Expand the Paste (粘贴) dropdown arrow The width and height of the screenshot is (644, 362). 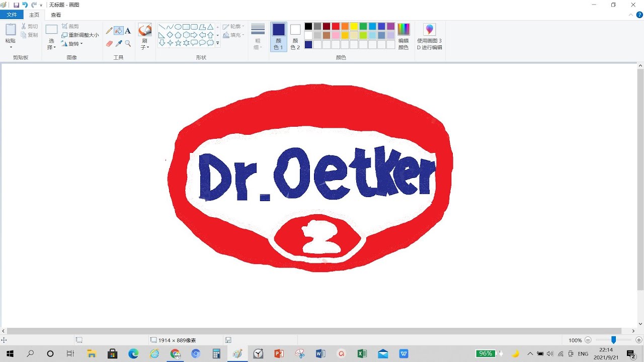click(x=11, y=47)
